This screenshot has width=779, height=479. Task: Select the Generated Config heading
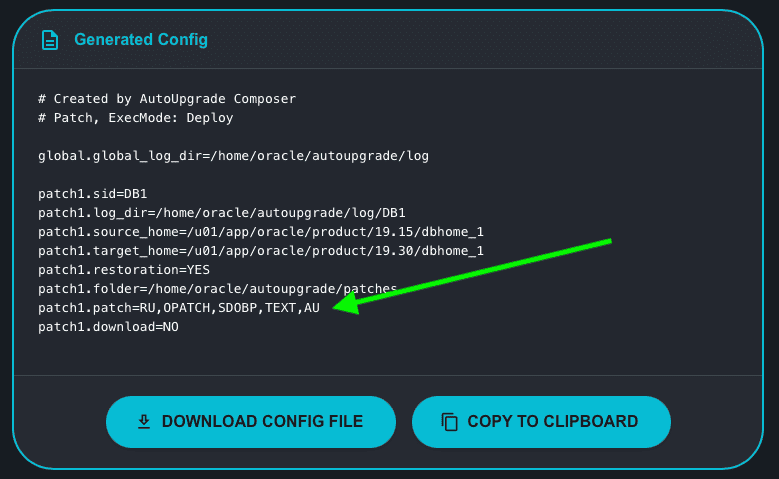(141, 40)
